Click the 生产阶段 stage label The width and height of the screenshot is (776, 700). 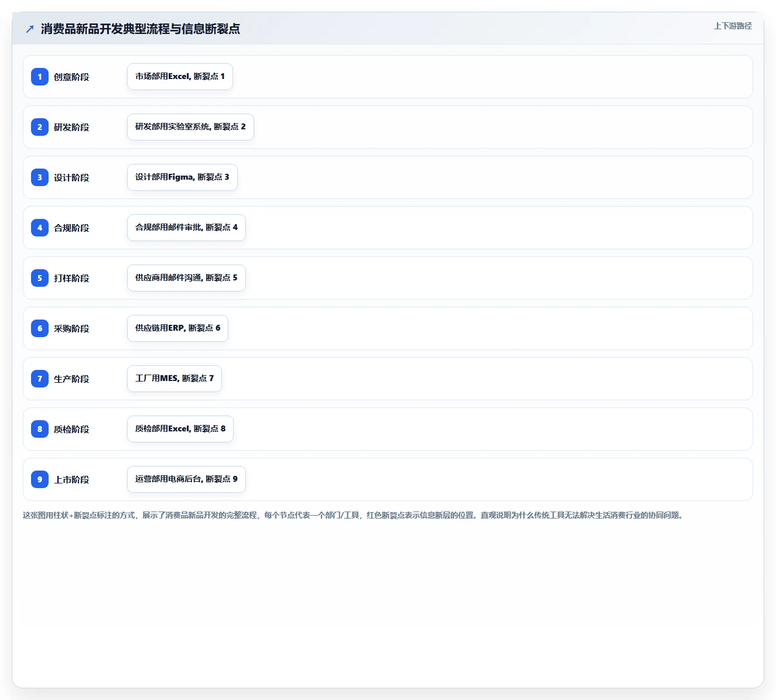tap(71, 379)
